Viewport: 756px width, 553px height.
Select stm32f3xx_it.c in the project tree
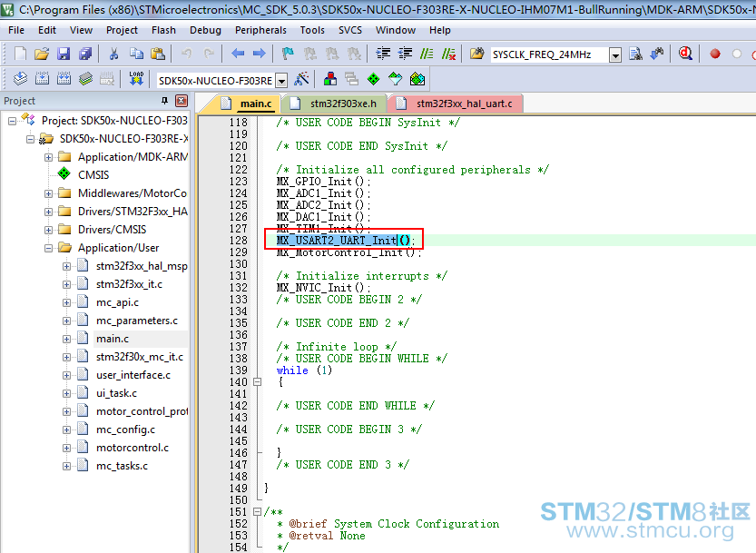(129, 284)
